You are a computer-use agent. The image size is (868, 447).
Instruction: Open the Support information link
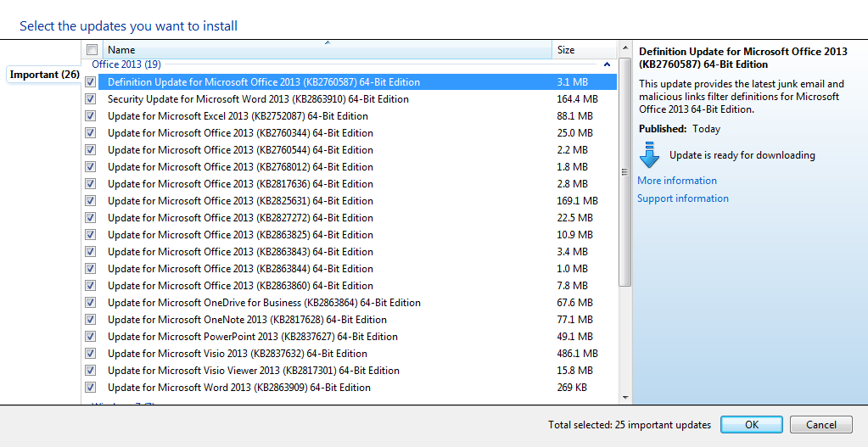click(x=682, y=198)
